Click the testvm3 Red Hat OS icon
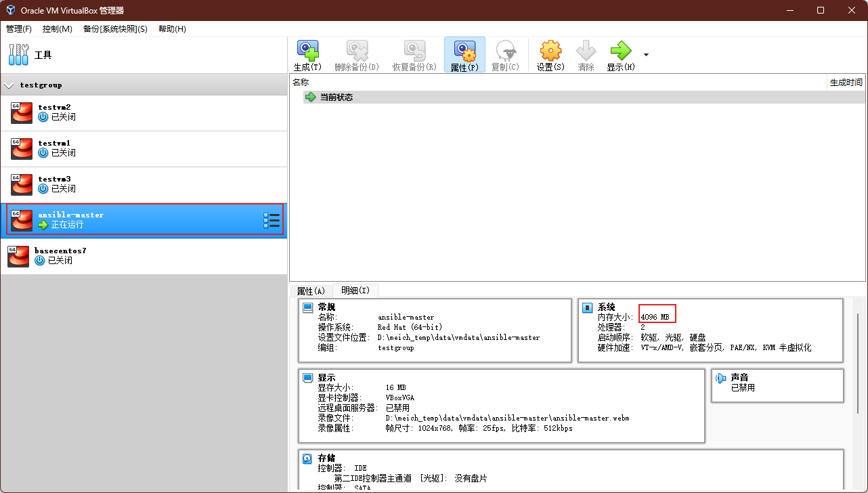The image size is (868, 493). pos(22,185)
